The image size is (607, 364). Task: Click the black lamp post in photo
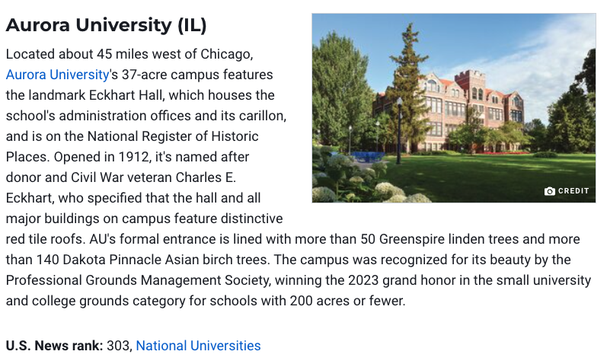[399, 131]
